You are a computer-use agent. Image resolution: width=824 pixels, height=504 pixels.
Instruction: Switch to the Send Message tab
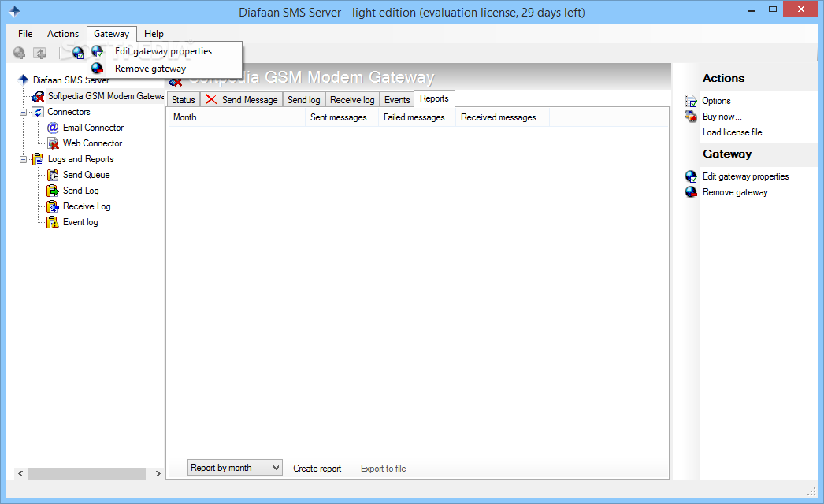click(242, 100)
